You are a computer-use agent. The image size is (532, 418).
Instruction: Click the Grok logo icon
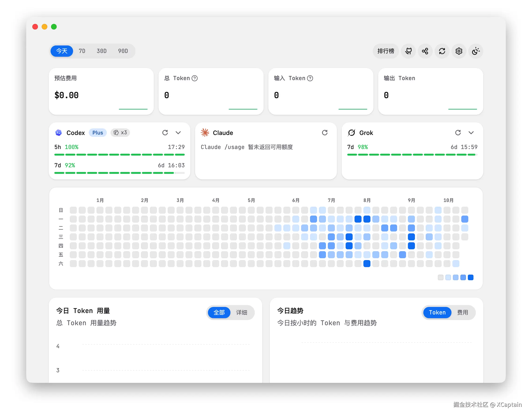point(351,133)
